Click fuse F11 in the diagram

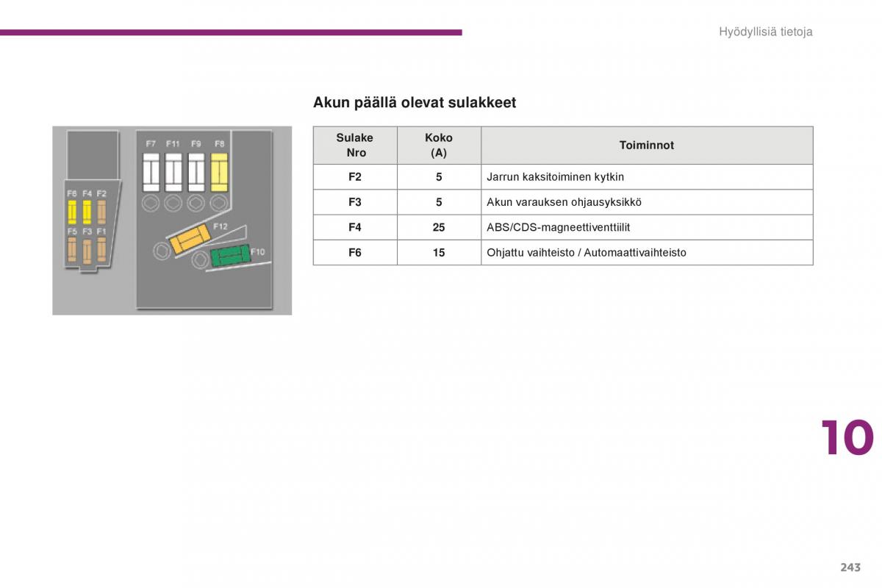pyautogui.click(x=173, y=173)
